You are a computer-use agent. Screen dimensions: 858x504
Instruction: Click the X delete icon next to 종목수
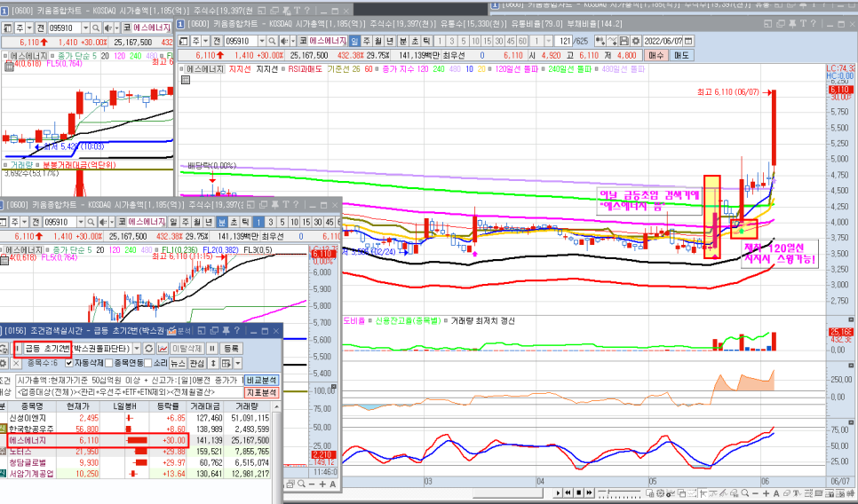coord(16,364)
